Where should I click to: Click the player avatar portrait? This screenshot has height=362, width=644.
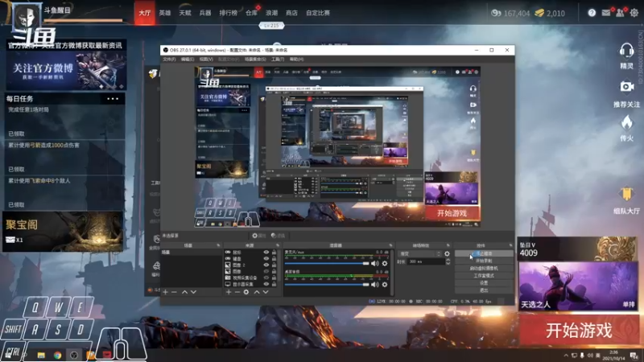click(27, 17)
